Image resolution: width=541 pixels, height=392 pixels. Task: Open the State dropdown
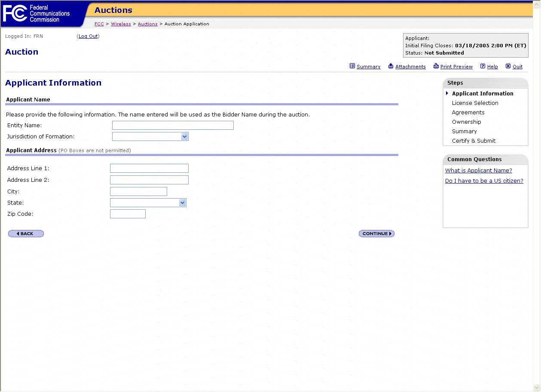pos(148,203)
